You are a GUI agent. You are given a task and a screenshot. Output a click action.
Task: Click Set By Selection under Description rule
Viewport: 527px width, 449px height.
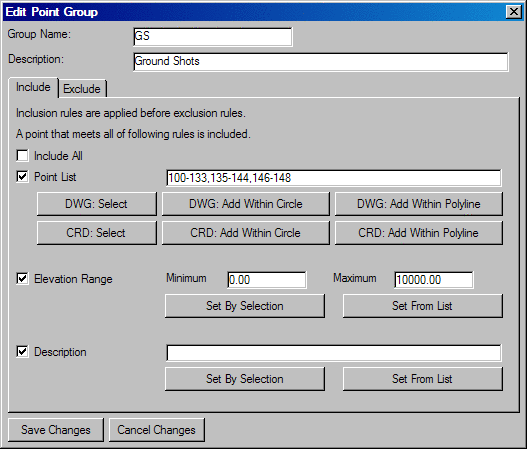pos(245,379)
